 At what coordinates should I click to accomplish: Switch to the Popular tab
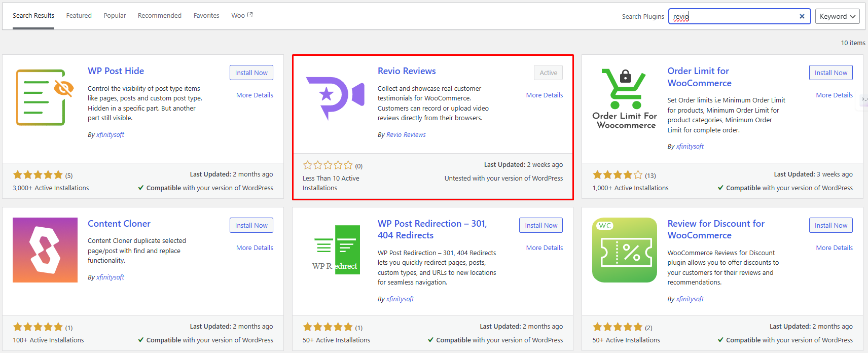115,16
